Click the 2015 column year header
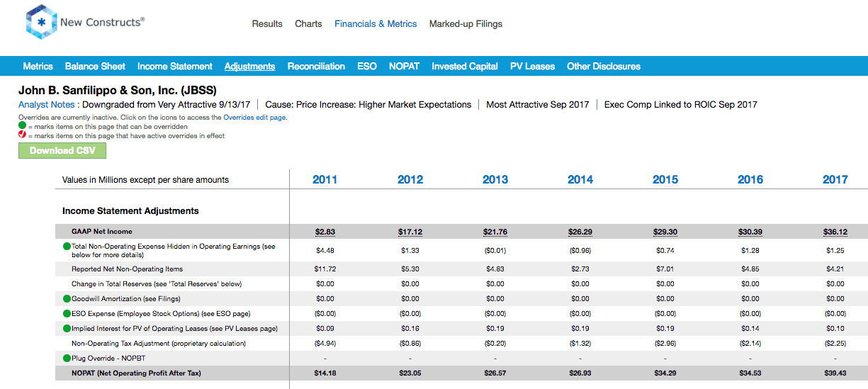The image size is (868, 389). point(665,179)
